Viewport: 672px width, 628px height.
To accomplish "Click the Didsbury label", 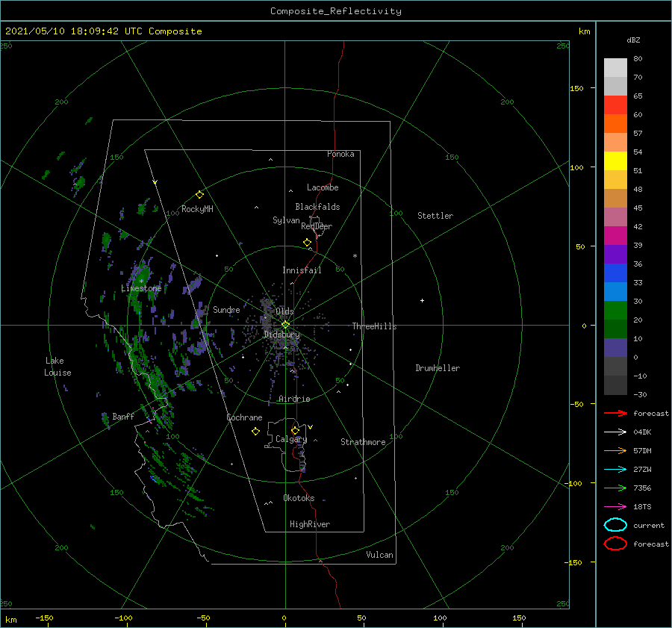I will tap(281, 335).
